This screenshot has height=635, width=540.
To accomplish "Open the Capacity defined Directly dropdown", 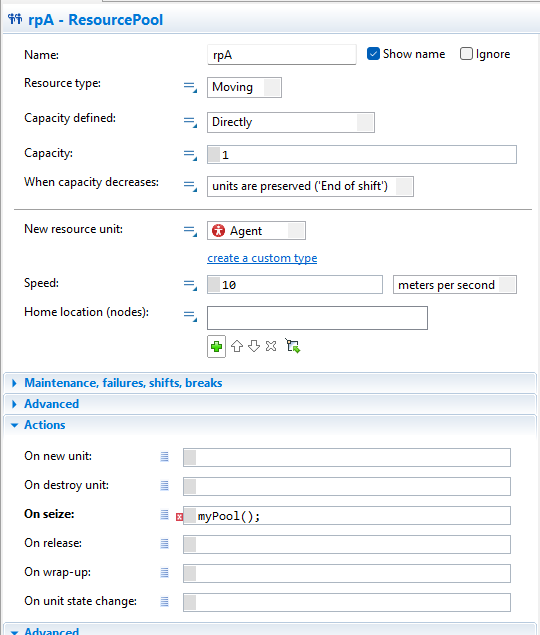I will [x=290, y=122].
